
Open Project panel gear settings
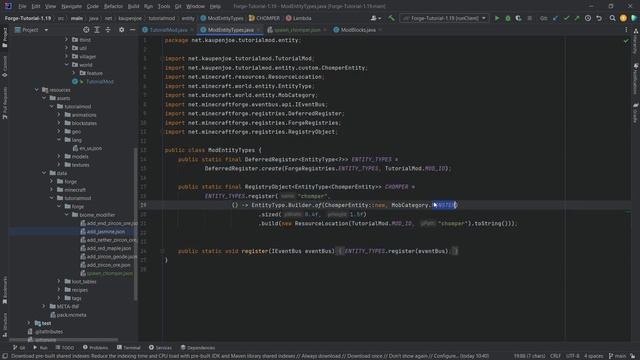click(122, 30)
